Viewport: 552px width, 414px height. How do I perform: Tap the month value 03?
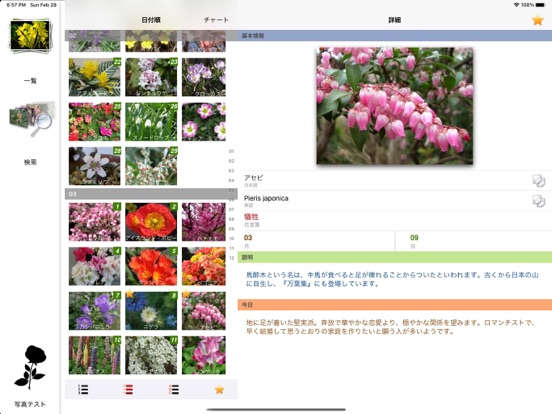tap(248, 238)
